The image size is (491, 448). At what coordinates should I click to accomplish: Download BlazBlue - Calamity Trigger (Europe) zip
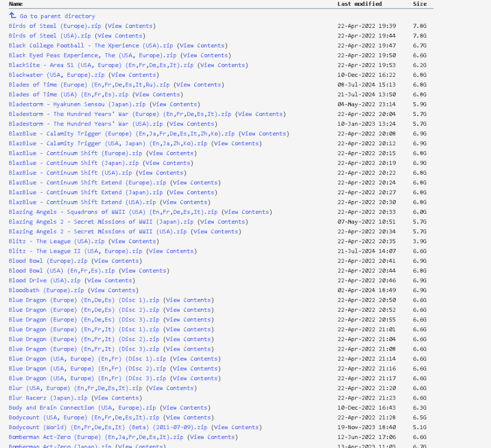pos(122,134)
